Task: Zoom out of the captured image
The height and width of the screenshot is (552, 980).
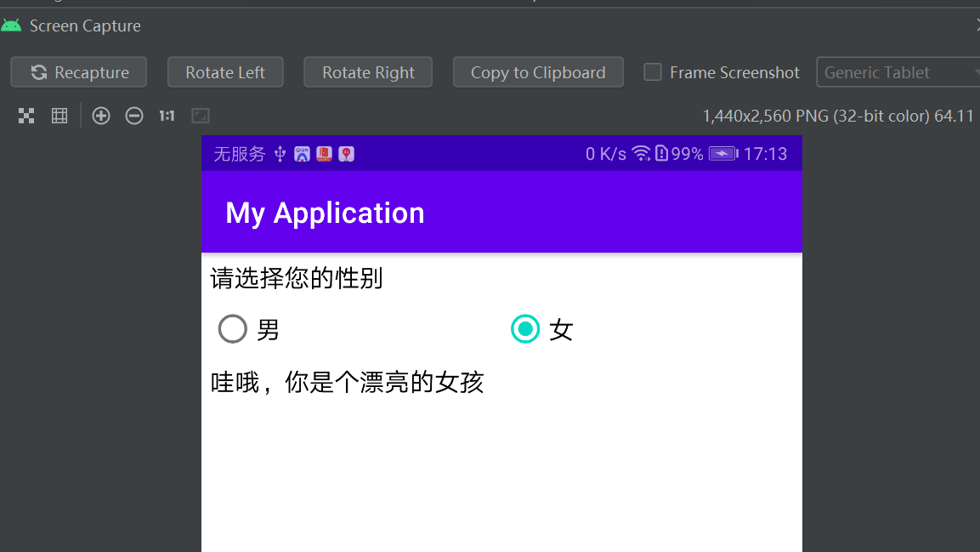Action: point(133,116)
